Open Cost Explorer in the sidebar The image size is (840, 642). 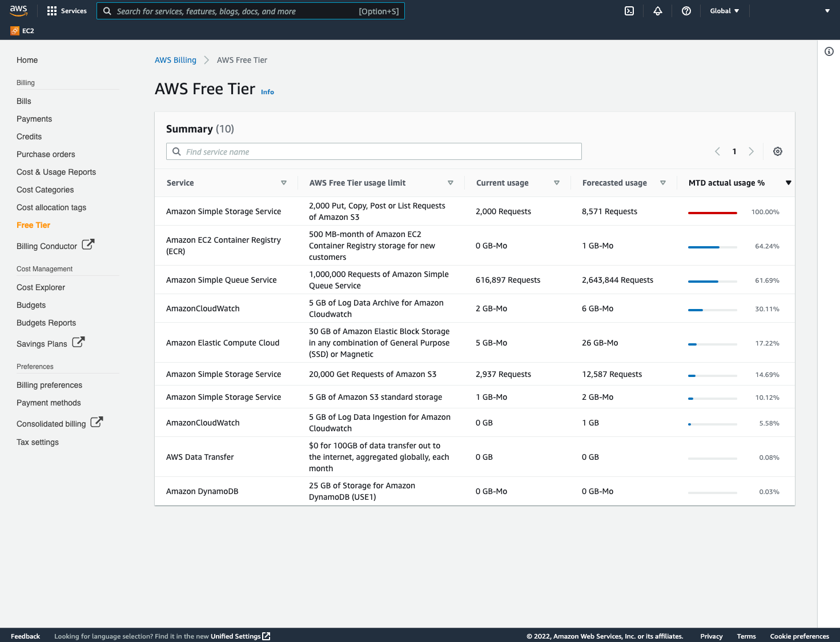(x=41, y=287)
